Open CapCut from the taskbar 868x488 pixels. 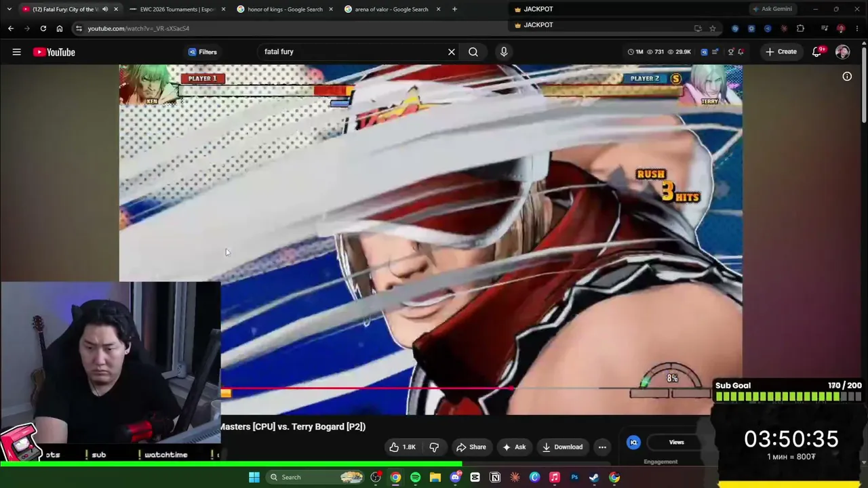pos(475,477)
